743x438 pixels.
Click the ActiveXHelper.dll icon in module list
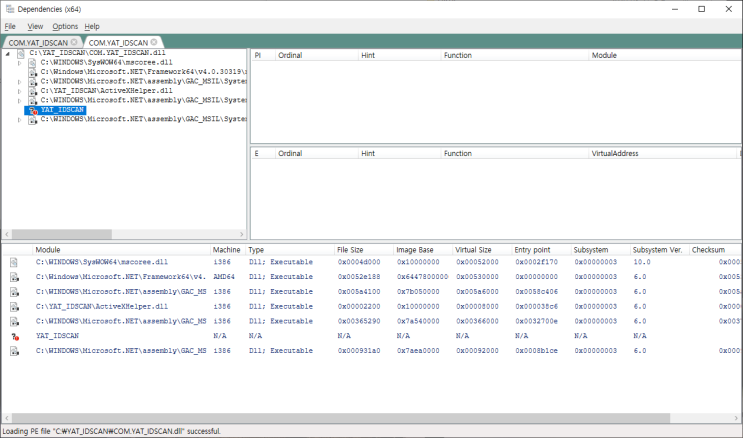[x=14, y=306]
